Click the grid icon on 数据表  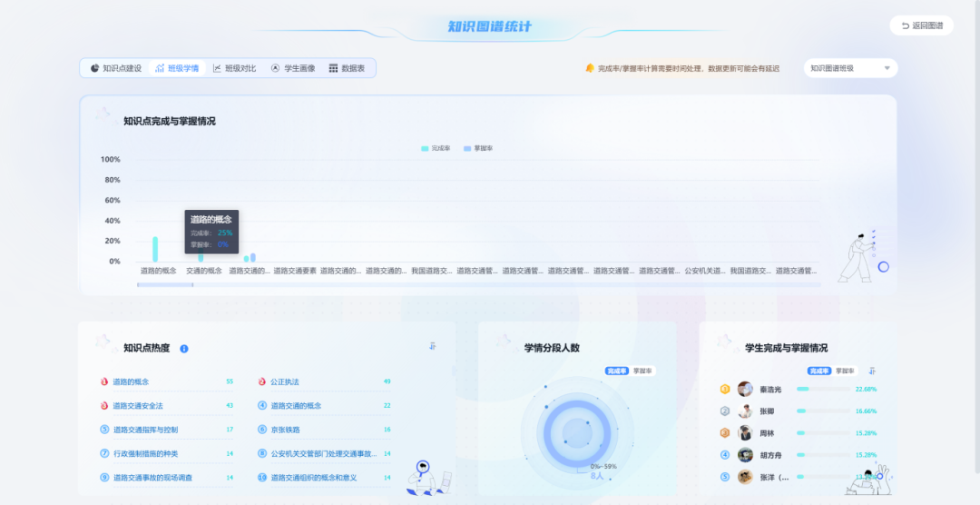(x=333, y=68)
